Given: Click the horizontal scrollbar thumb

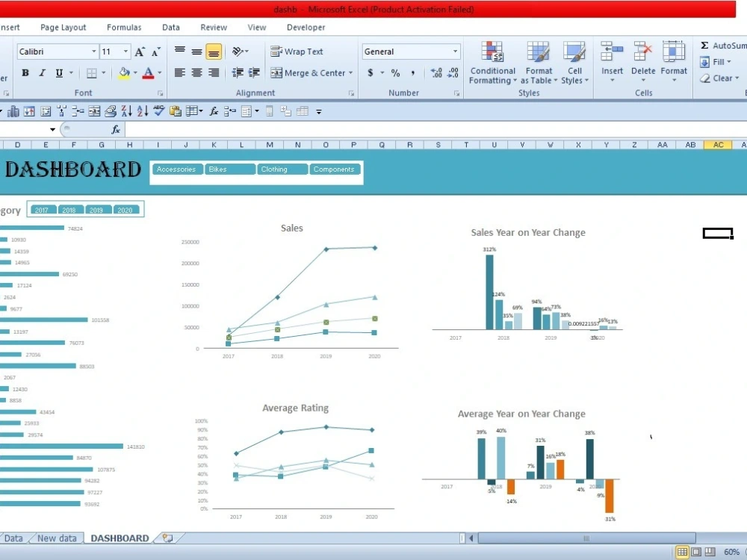Looking at the screenshot, I should 586,538.
